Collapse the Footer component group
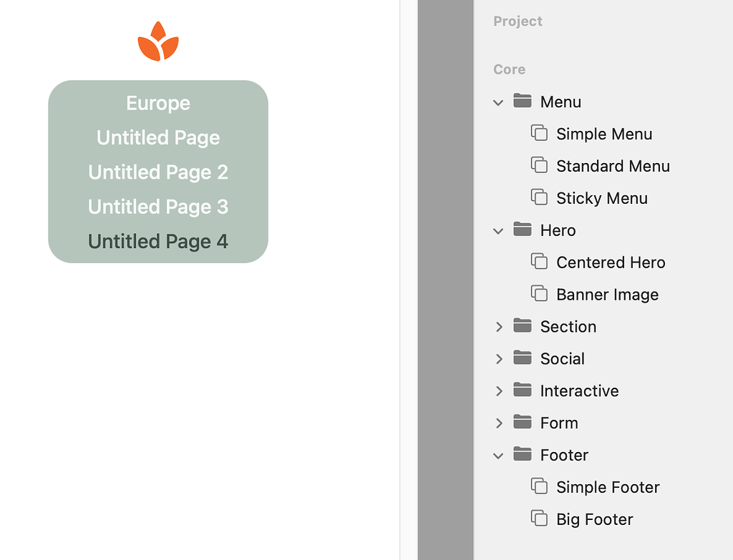The image size is (733, 560). [x=498, y=455]
